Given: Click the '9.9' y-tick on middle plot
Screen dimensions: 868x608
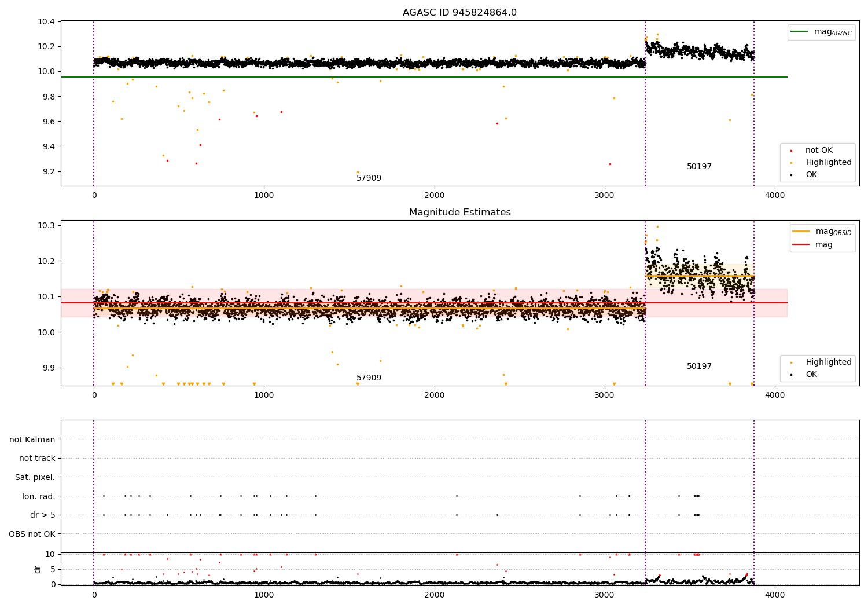Looking at the screenshot, I should 49,368.
